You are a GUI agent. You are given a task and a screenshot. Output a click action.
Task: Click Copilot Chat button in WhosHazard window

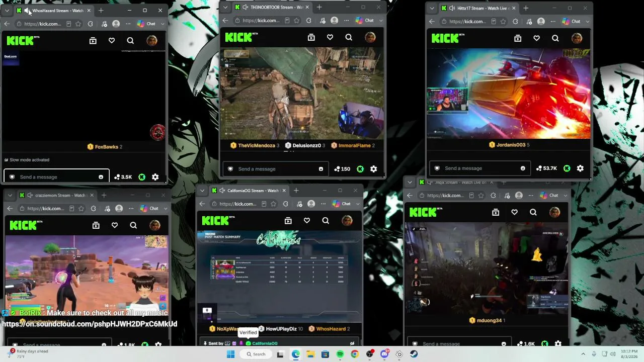coord(146,24)
